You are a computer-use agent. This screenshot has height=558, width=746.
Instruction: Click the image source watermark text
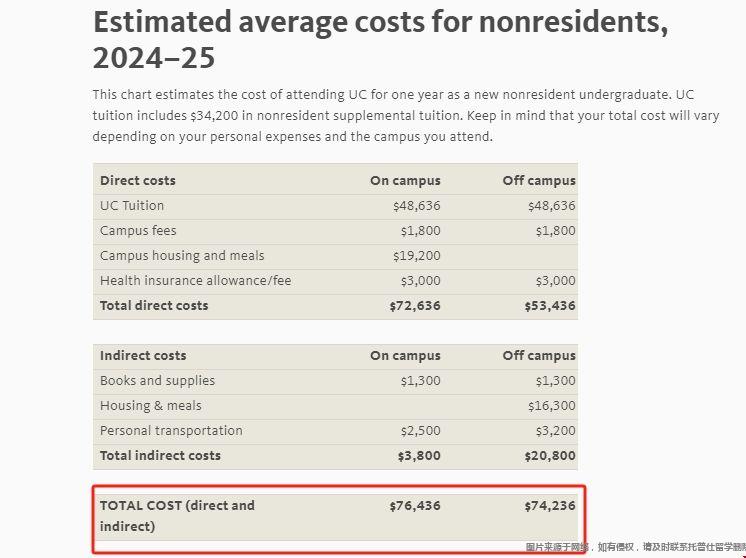coord(635,548)
